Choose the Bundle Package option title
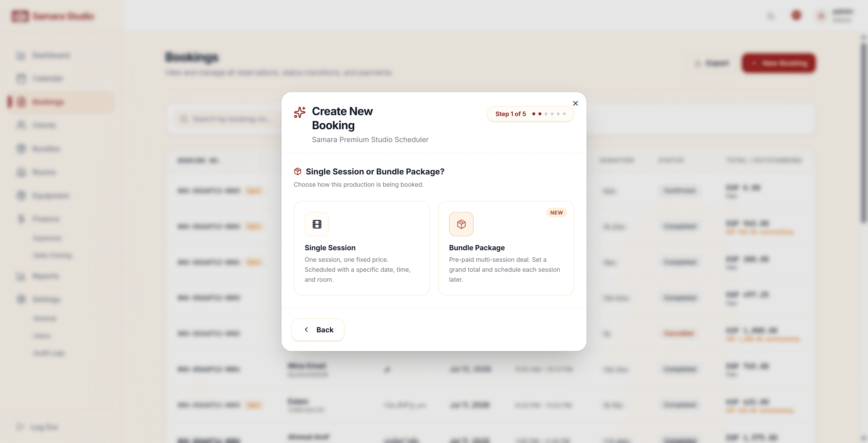Viewport: 868px width, 443px height. (x=477, y=248)
